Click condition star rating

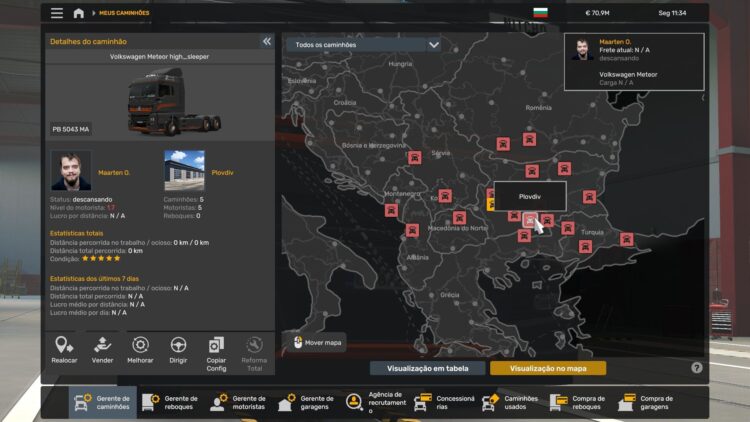(x=101, y=258)
